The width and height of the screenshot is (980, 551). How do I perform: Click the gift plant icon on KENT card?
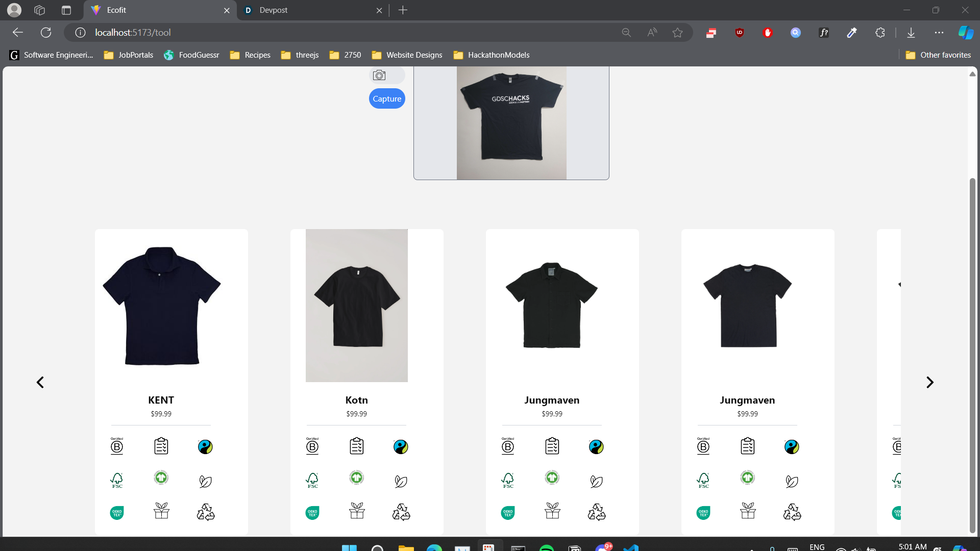(161, 511)
